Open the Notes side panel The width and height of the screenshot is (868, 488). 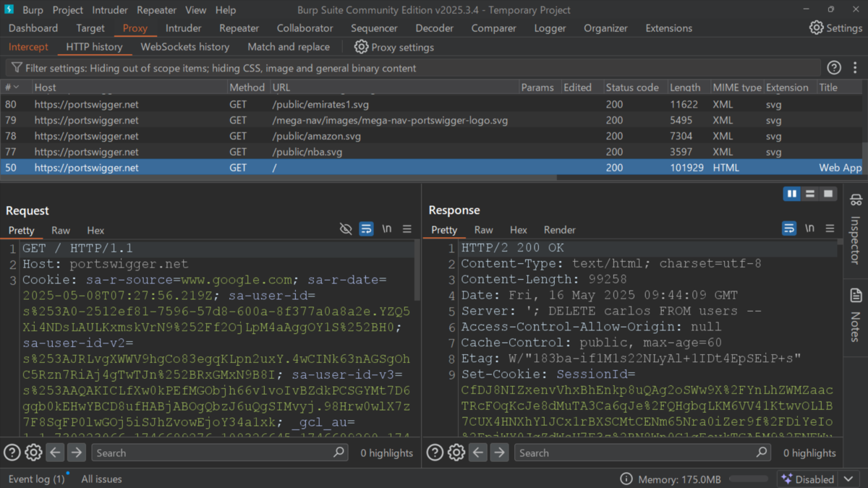(856, 314)
